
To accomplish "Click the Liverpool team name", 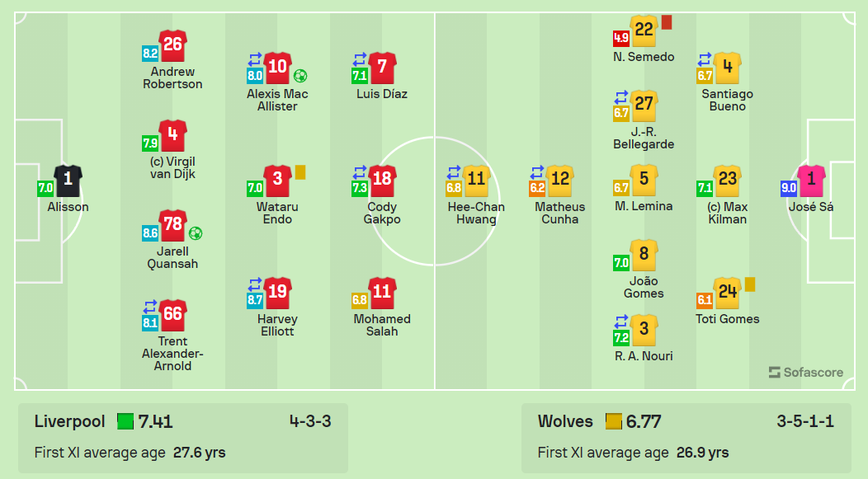I will pos(70,421).
